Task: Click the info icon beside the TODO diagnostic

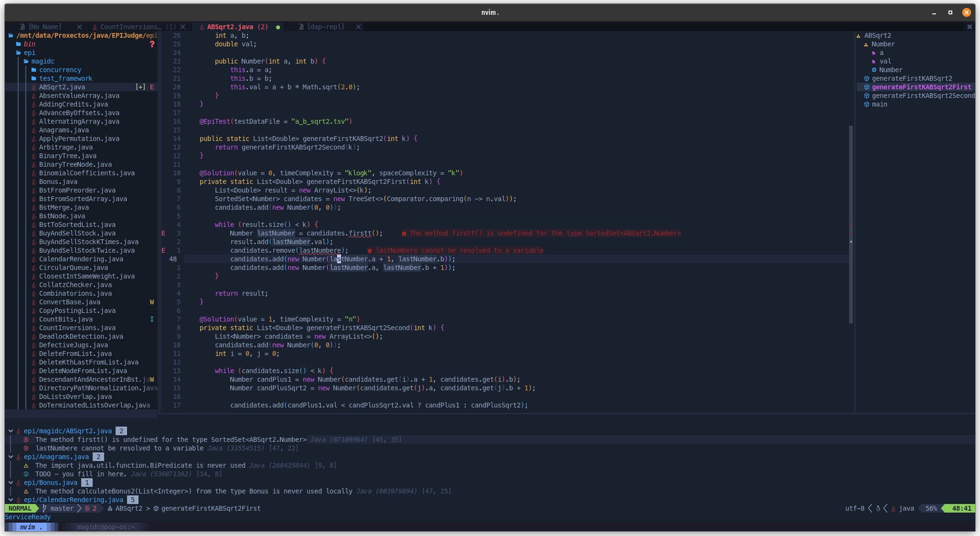Action: tap(26, 474)
